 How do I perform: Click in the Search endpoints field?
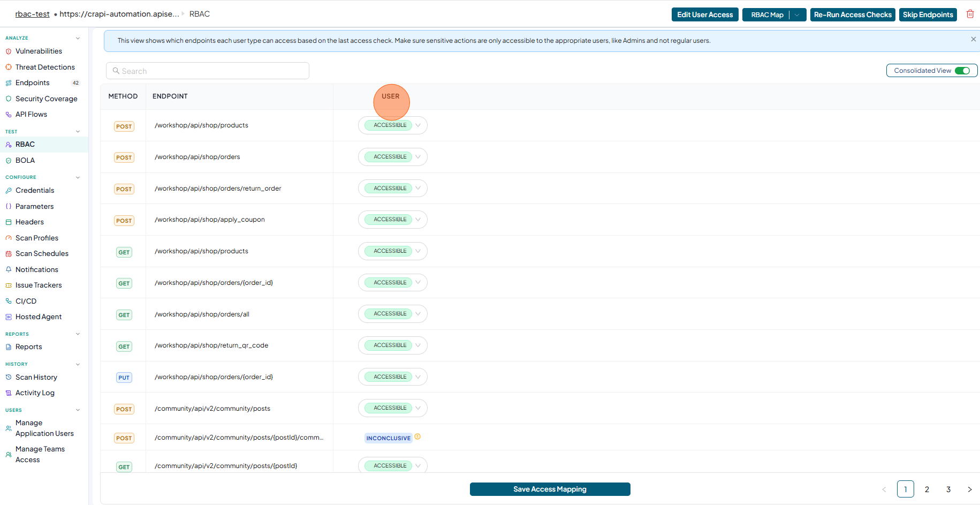click(208, 71)
